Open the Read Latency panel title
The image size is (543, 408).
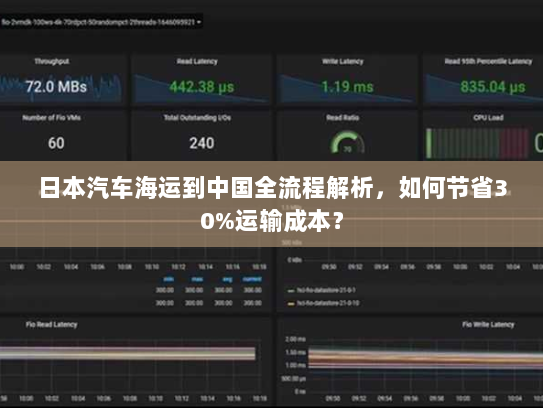coord(197,61)
